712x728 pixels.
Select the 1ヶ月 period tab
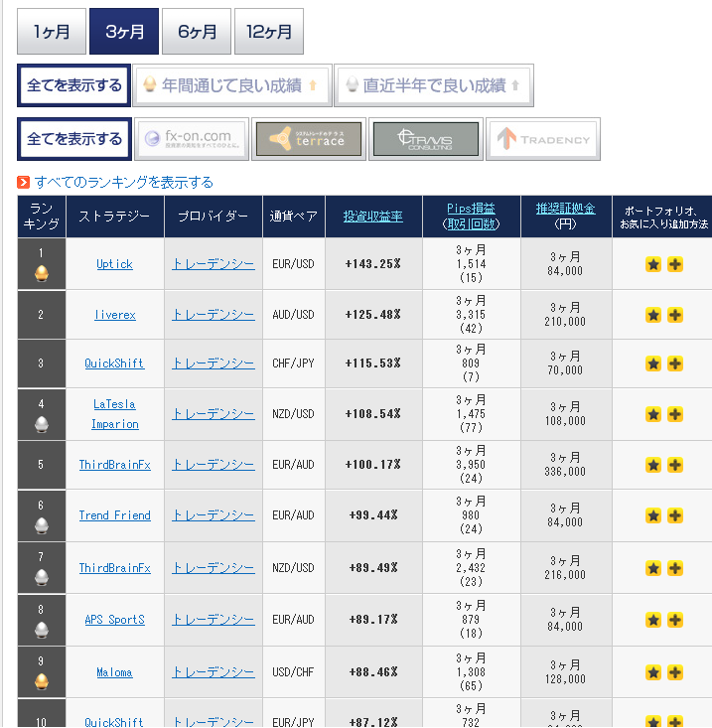(52, 32)
